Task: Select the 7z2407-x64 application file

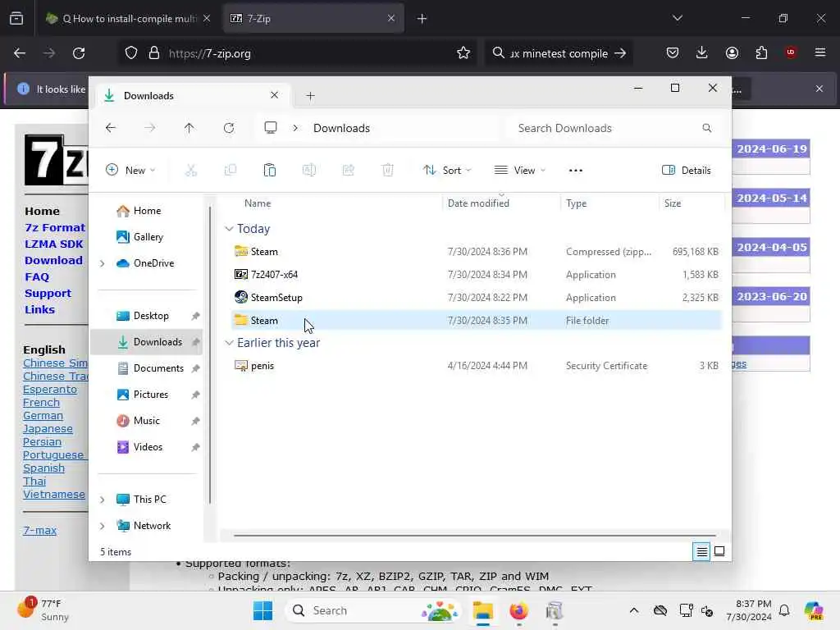Action: [477, 274]
